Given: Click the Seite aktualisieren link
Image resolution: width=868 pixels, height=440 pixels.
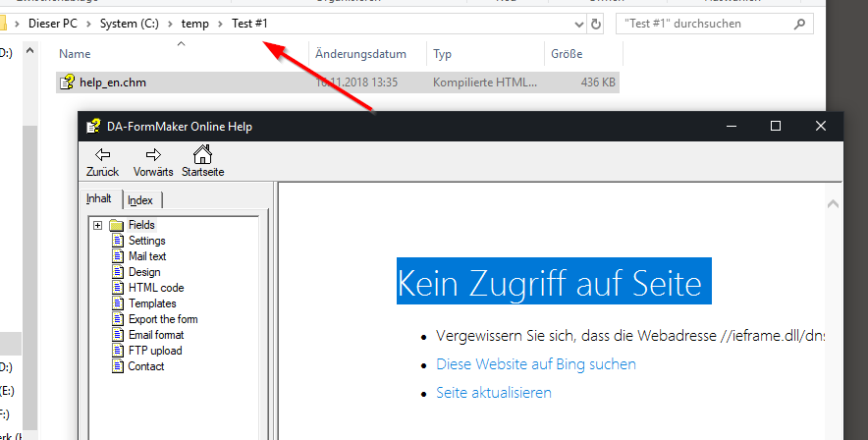Looking at the screenshot, I should 494,393.
